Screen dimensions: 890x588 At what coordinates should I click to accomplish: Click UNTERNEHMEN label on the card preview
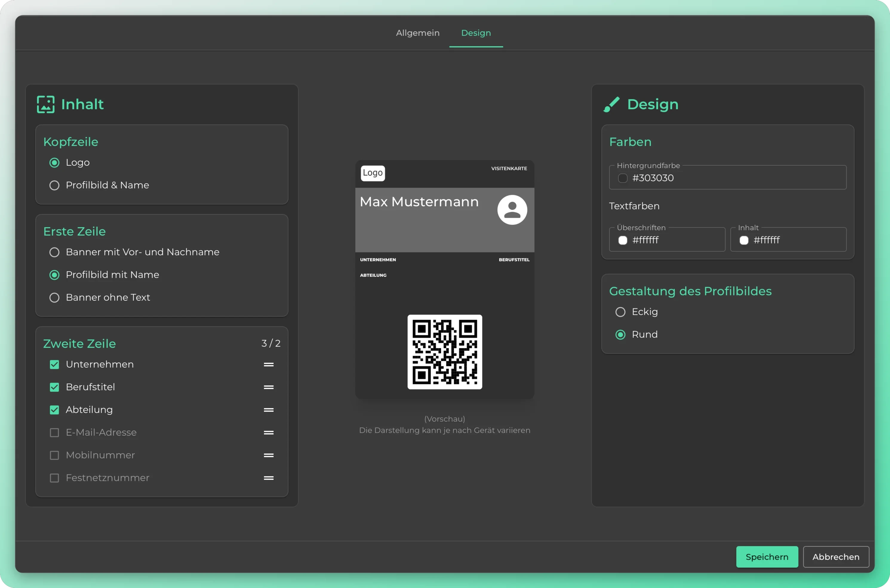tap(378, 260)
